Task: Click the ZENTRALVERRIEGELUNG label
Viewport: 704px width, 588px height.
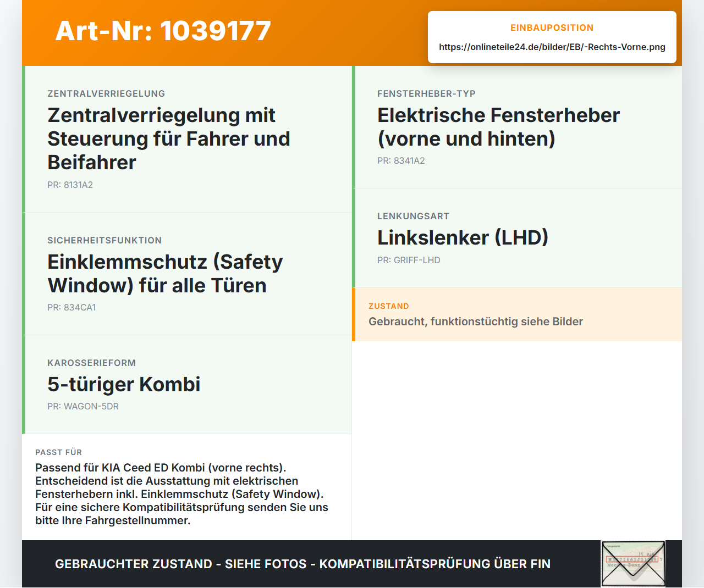Action: pos(106,93)
